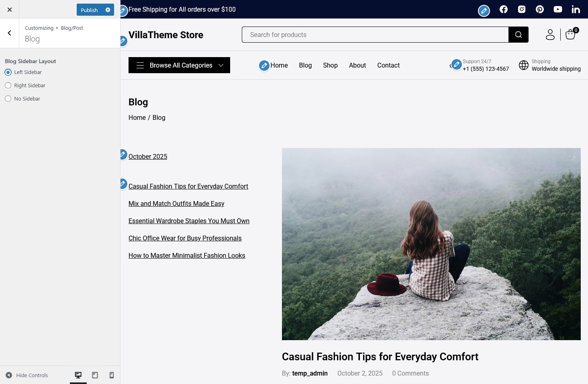Click into the Search for products field
588x384 pixels.
pyautogui.click(x=375, y=35)
